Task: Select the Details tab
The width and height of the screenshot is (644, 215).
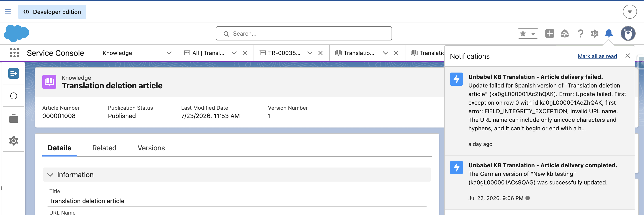Action: (59, 148)
